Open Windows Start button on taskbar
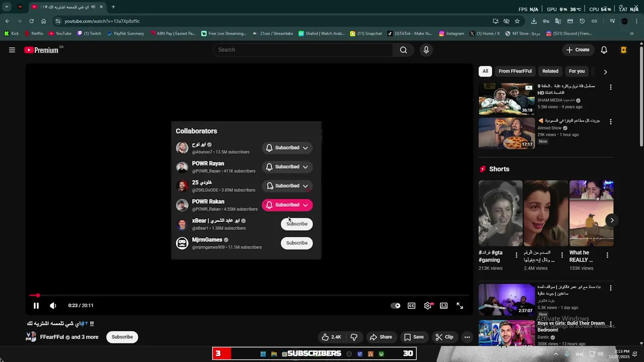Screen dimensions: 644x362 263,354
